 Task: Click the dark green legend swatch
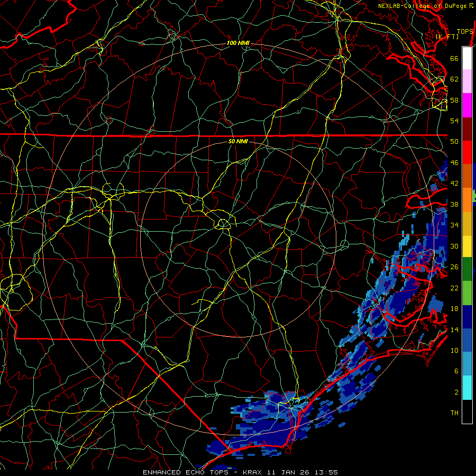pyautogui.click(x=467, y=269)
